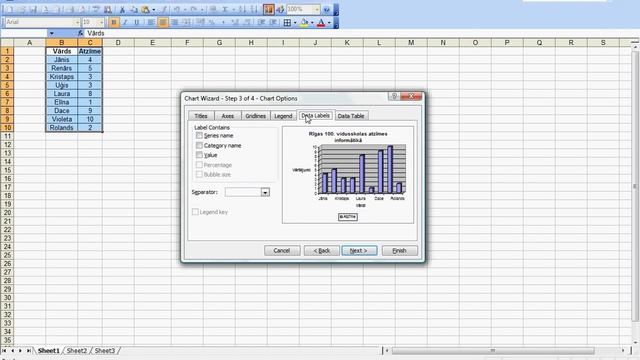Open the Borders dropdown arrow
Screen dimensions: 640x360
(x=295, y=22)
